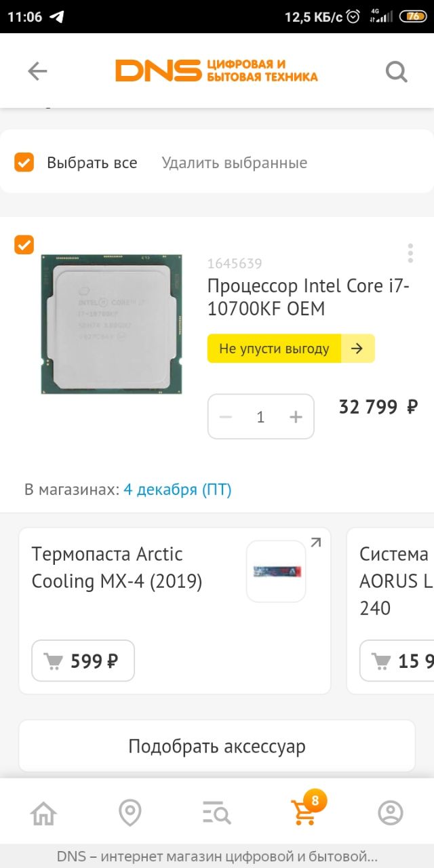Screen dimensions: 434x868
Task: Open catalog search icon in bottom bar
Action: (217, 812)
